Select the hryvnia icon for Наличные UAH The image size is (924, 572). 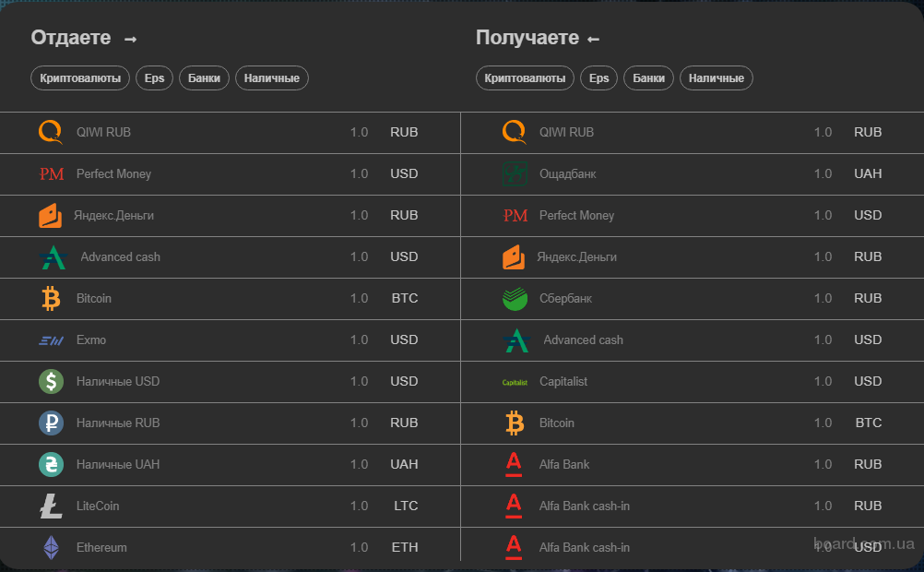click(x=52, y=465)
